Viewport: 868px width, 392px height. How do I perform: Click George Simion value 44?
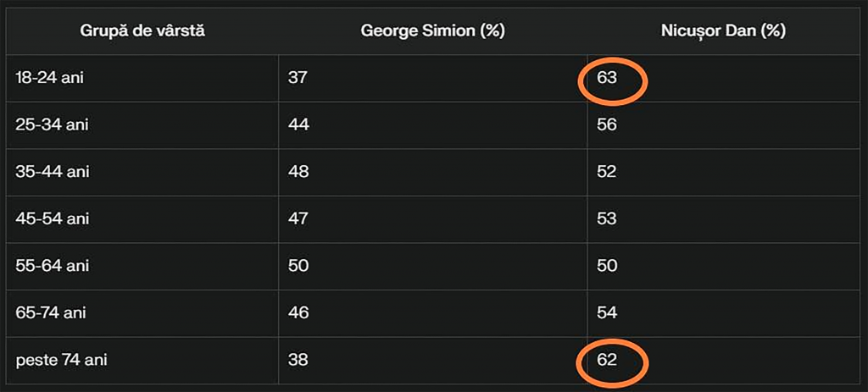(x=298, y=125)
